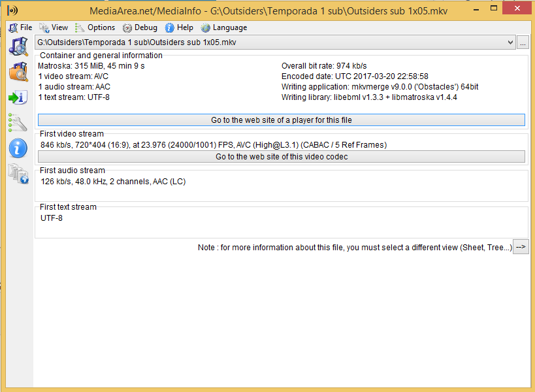
Task: Click the '1 video stream: AVC' line
Action: 73,76
